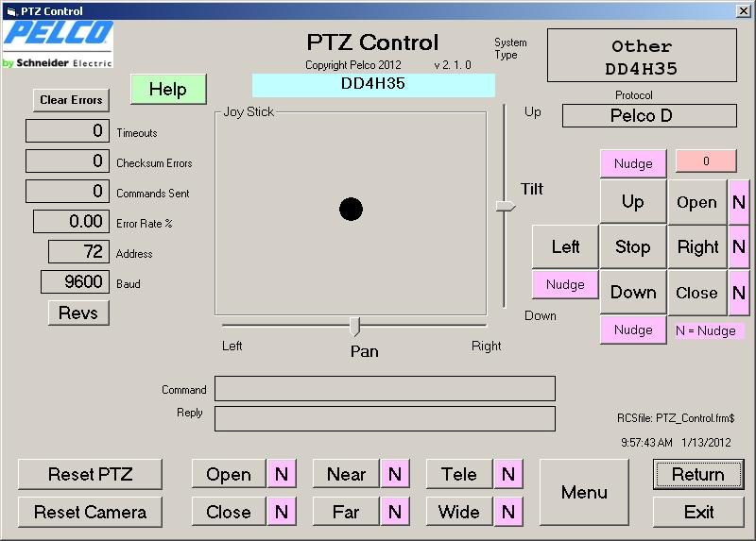This screenshot has width=756, height=541.
Task: Click the PTZ Control title bar icon
Action: point(11,11)
